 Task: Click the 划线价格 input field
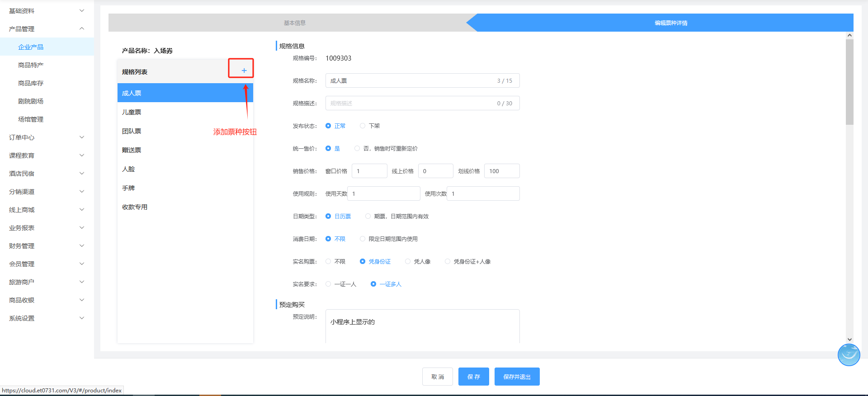point(501,171)
